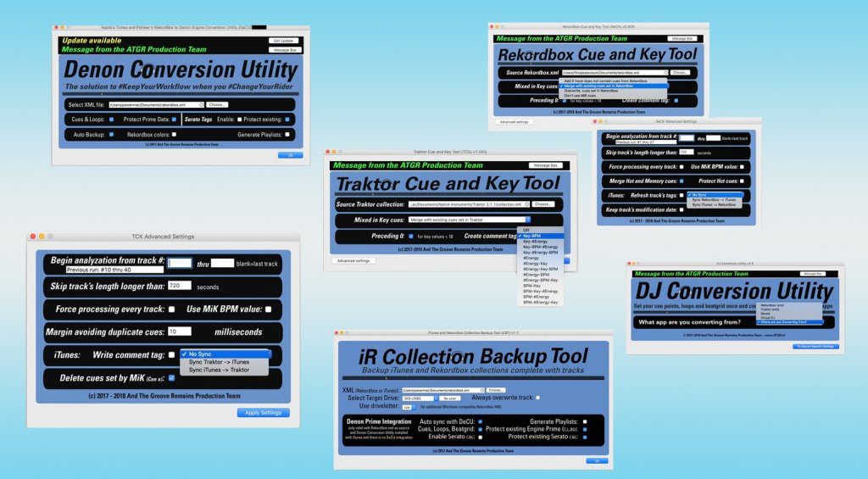The width and height of the screenshot is (868, 479).
Task: Toggle Merge Hot and Memory cues checkbox
Action: click(682, 181)
